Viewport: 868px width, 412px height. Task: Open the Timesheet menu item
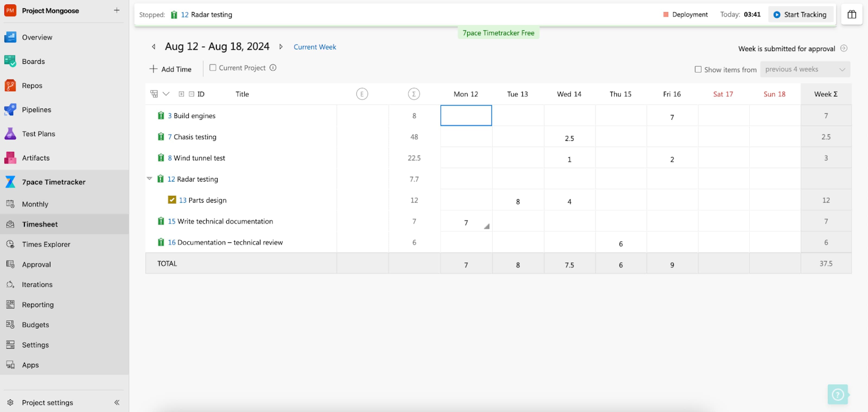64,224
